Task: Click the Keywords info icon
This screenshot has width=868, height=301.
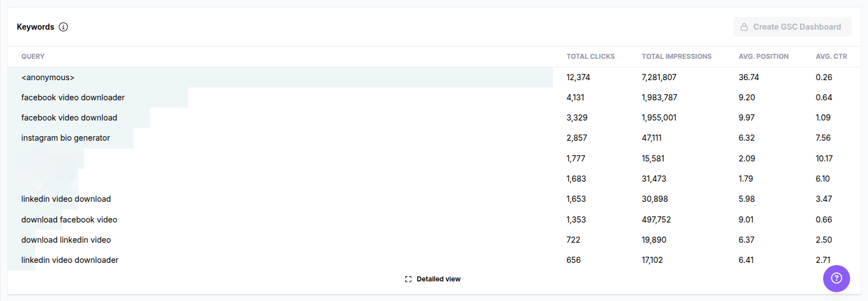Action: tap(63, 27)
